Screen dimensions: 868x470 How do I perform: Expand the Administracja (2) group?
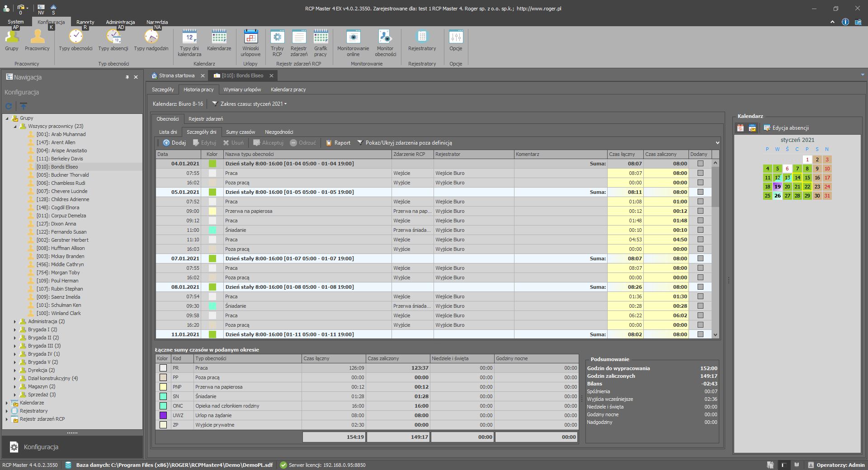coord(15,322)
